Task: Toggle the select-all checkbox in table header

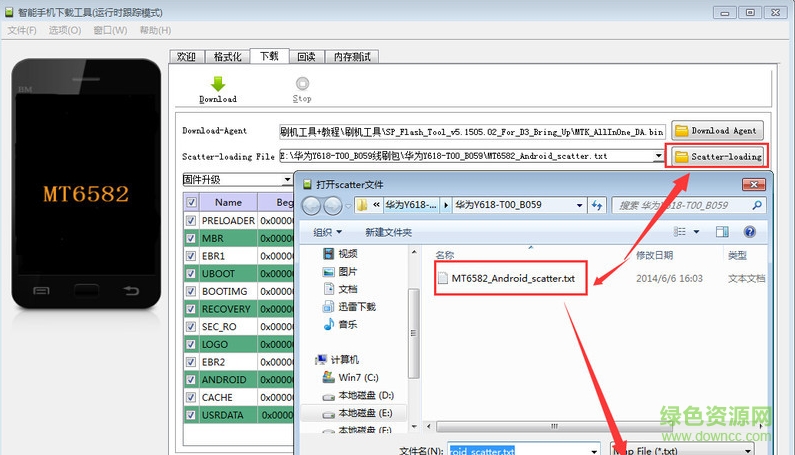Action: 191,202
